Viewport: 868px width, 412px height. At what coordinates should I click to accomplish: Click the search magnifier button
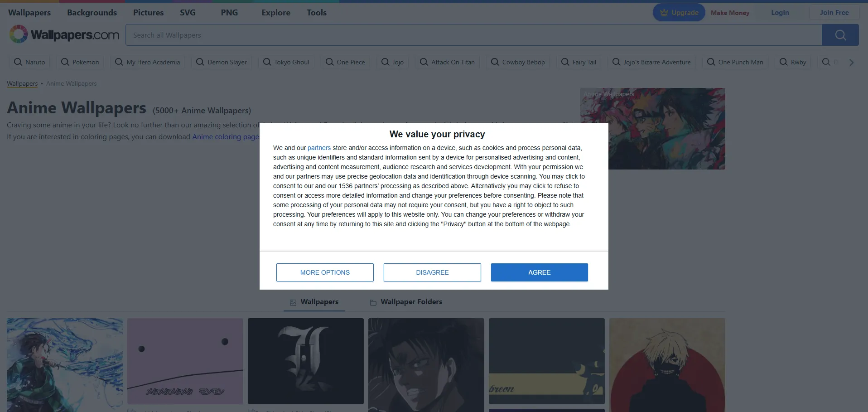tap(840, 35)
